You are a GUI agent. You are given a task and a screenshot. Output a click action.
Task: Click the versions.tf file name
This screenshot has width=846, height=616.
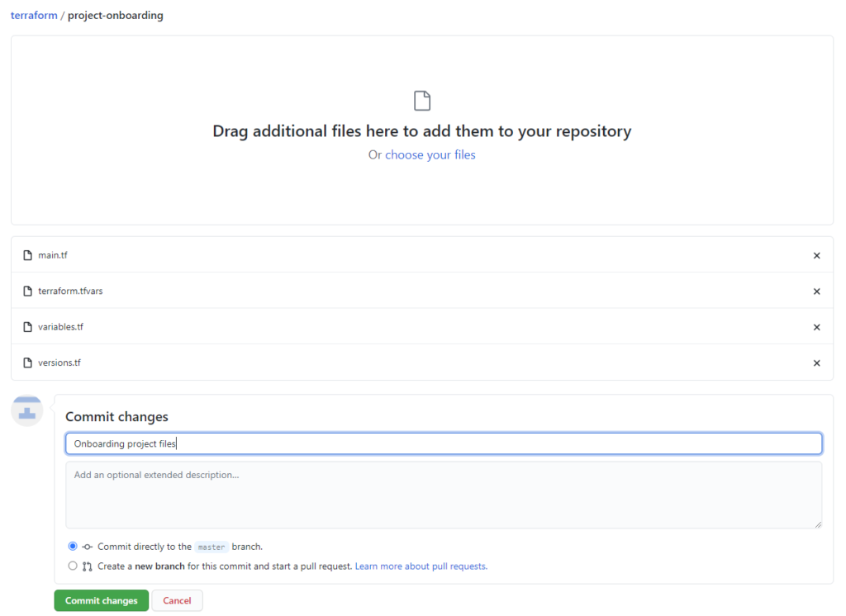(59, 362)
